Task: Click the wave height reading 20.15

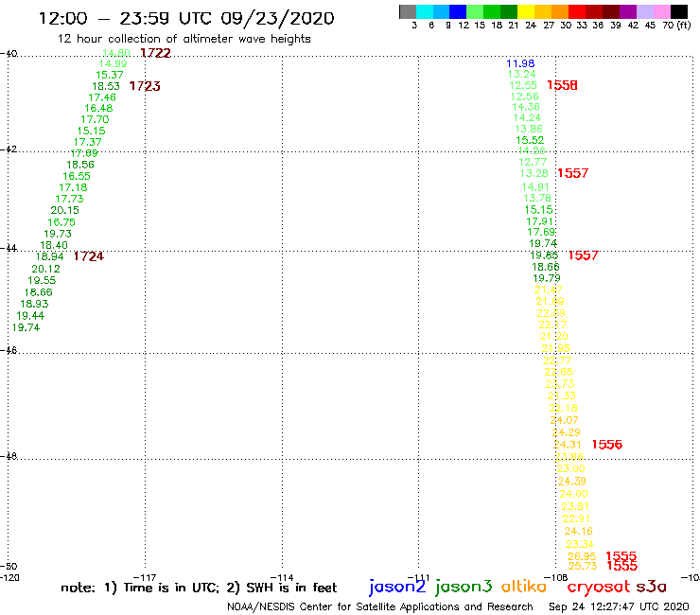Action: [64, 210]
